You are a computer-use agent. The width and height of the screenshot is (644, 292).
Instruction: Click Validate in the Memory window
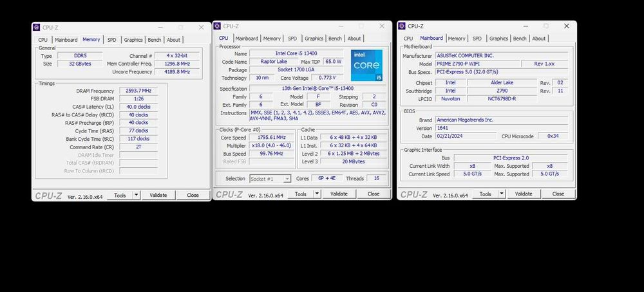click(158, 196)
